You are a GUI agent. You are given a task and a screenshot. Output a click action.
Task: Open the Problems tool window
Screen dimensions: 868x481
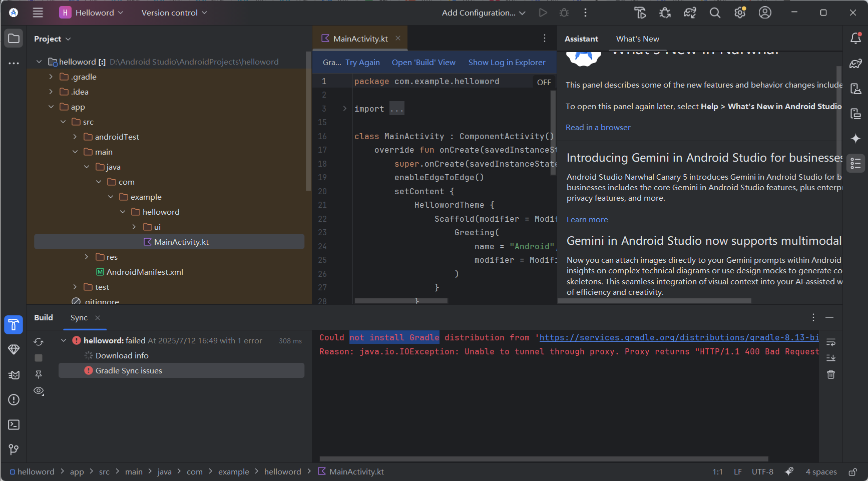tap(14, 399)
